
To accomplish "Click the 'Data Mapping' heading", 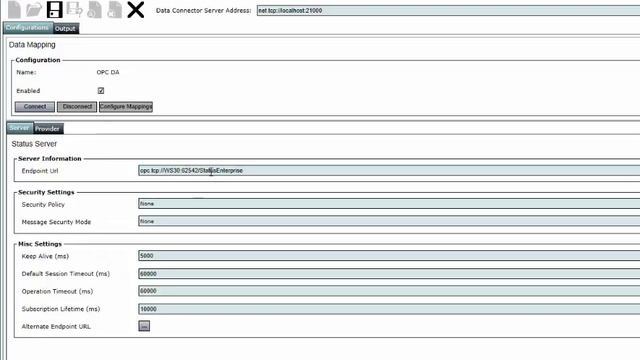I will 32,45.
